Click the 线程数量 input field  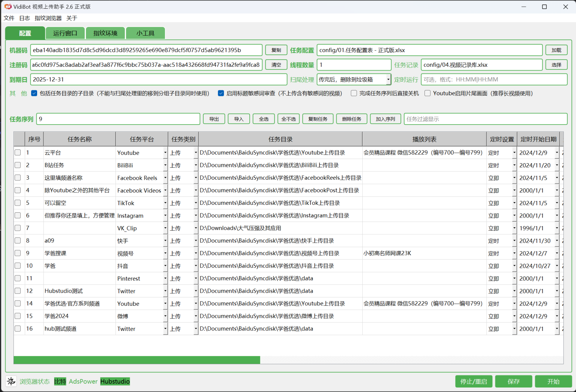[354, 65]
